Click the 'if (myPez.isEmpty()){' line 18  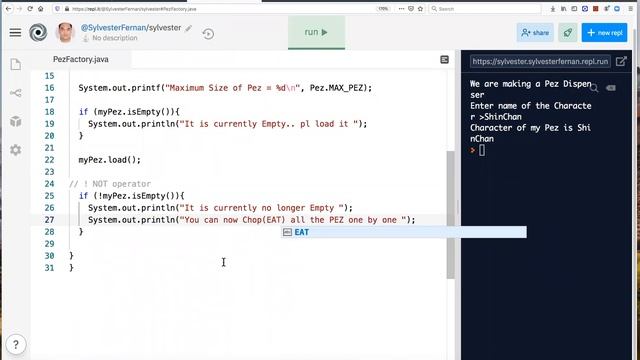pyautogui.click(x=129, y=112)
